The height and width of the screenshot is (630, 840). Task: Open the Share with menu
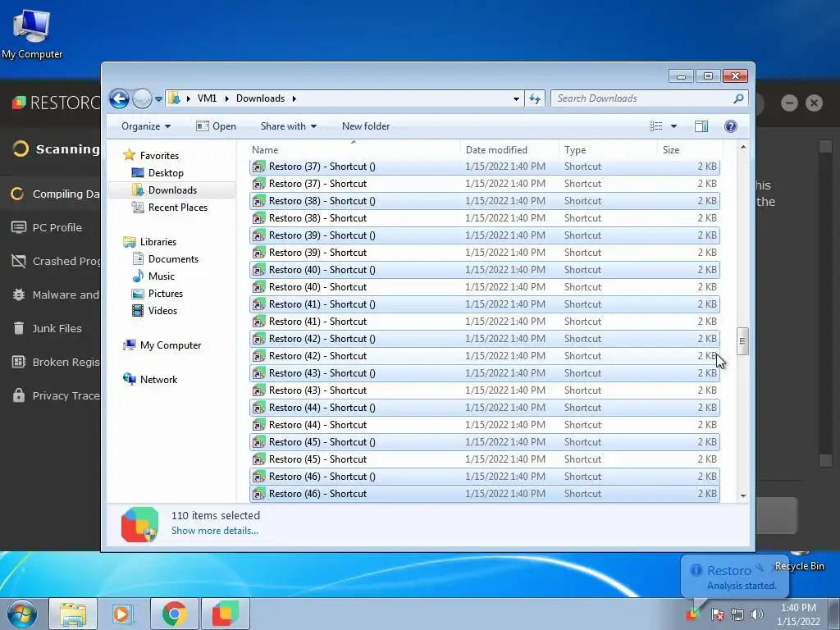click(x=288, y=126)
